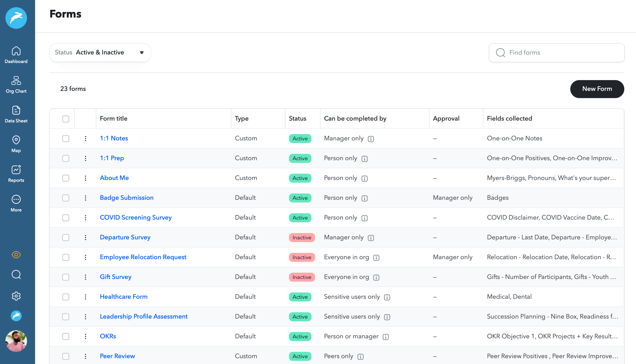Click info icon beside Peers only
Image resolution: width=636 pixels, height=364 pixels.
tap(360, 357)
